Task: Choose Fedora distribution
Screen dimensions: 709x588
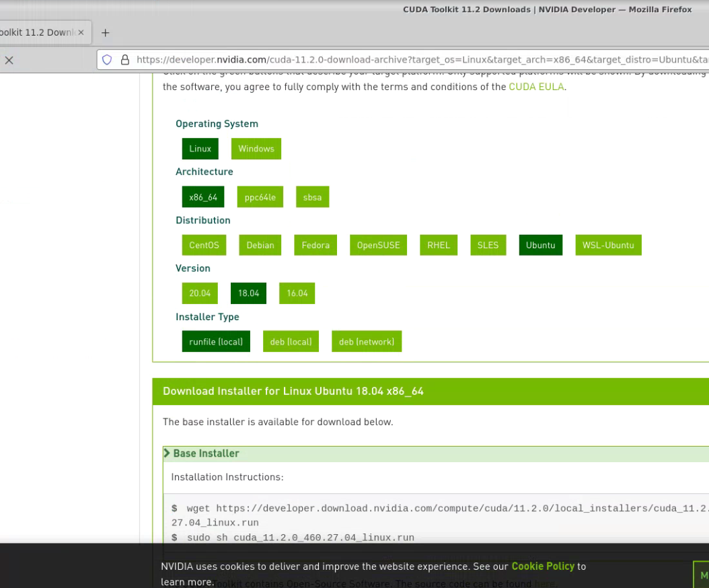Action: coord(315,245)
